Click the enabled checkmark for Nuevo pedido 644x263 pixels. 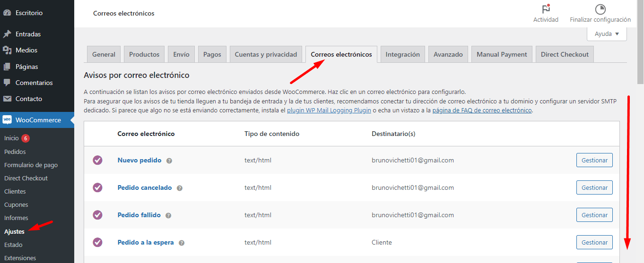coord(97,160)
